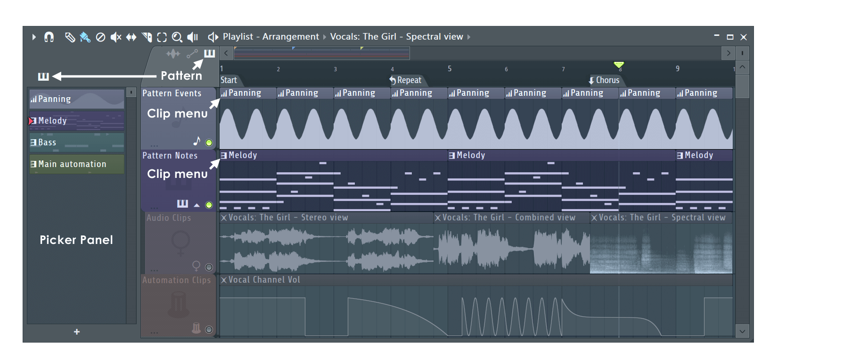The width and height of the screenshot is (868, 344).
Task: Select the Slip tool
Action: 131,37
